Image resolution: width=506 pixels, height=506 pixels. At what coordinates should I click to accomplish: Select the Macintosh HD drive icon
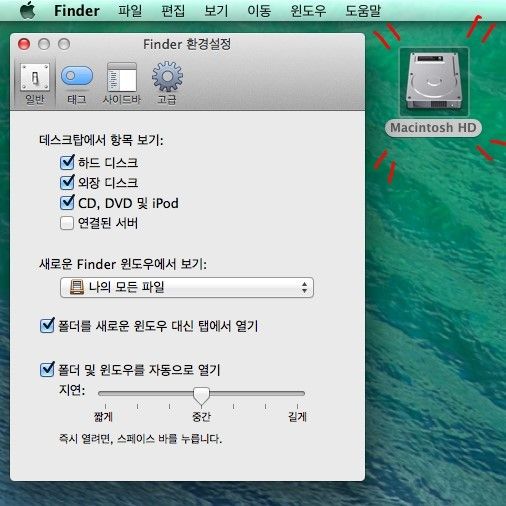[434, 81]
